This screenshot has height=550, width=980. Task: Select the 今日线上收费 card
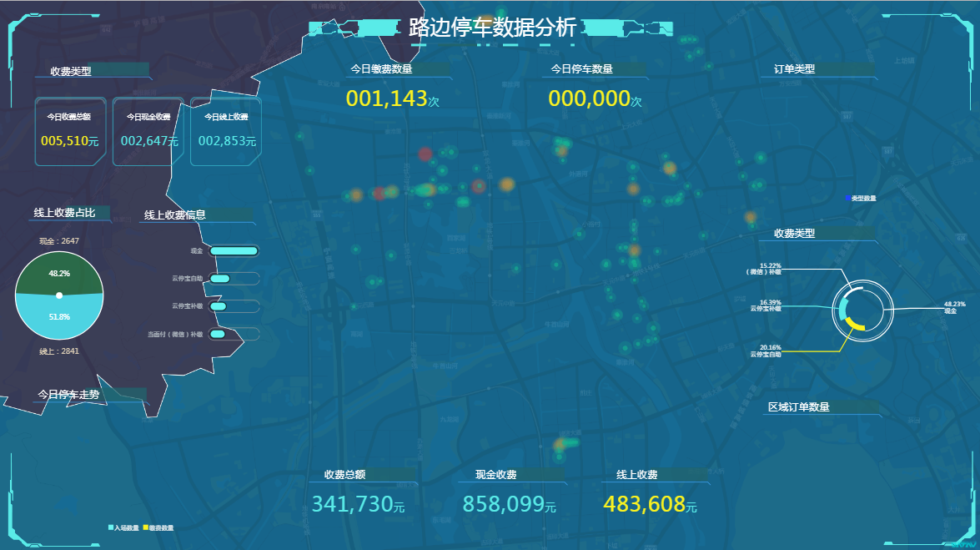226,131
